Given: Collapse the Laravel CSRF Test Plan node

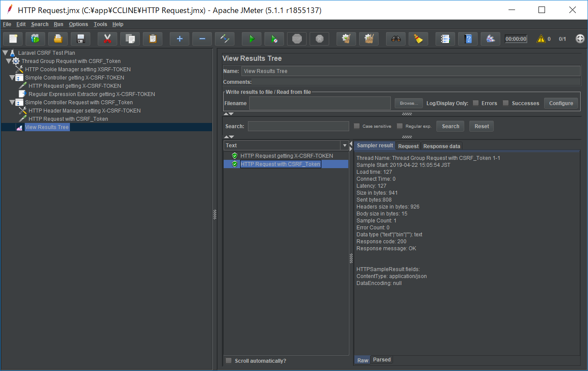Looking at the screenshot, I should pos(5,53).
